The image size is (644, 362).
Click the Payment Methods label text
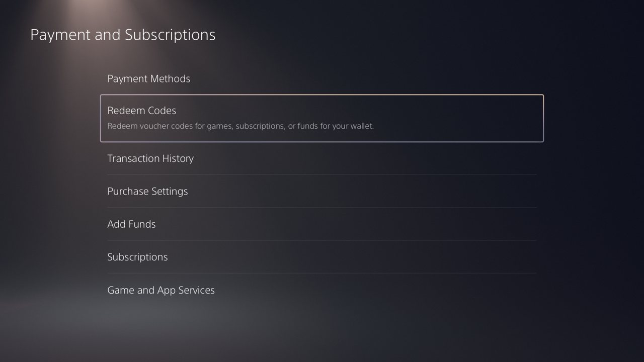pyautogui.click(x=149, y=79)
